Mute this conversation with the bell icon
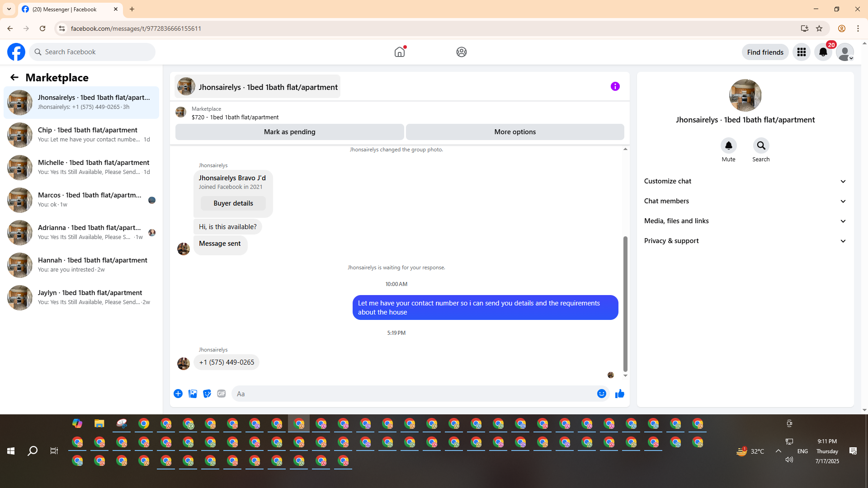This screenshot has width=868, height=488. coord(728,145)
